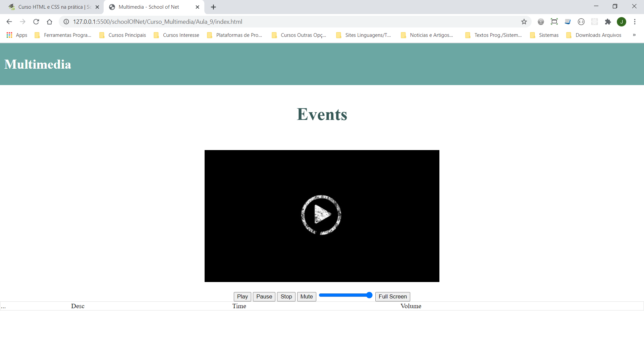Reload the current page

click(36, 22)
